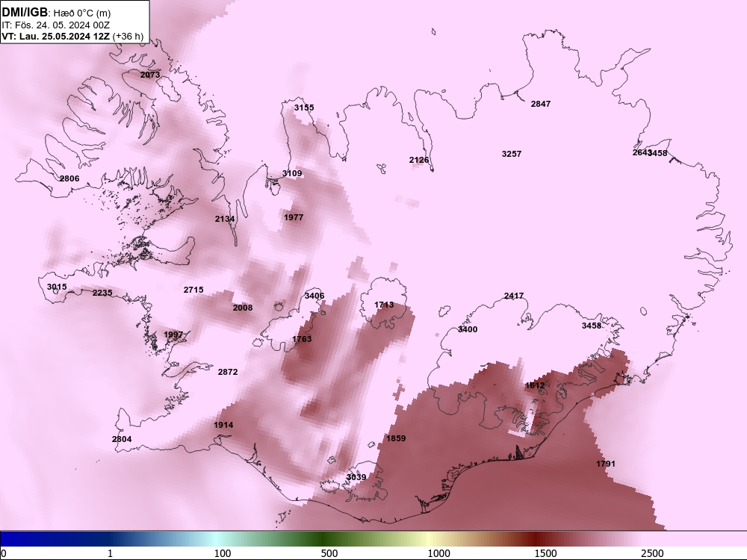Click the map value 1612
The height and width of the screenshot is (560, 747).
(x=535, y=385)
